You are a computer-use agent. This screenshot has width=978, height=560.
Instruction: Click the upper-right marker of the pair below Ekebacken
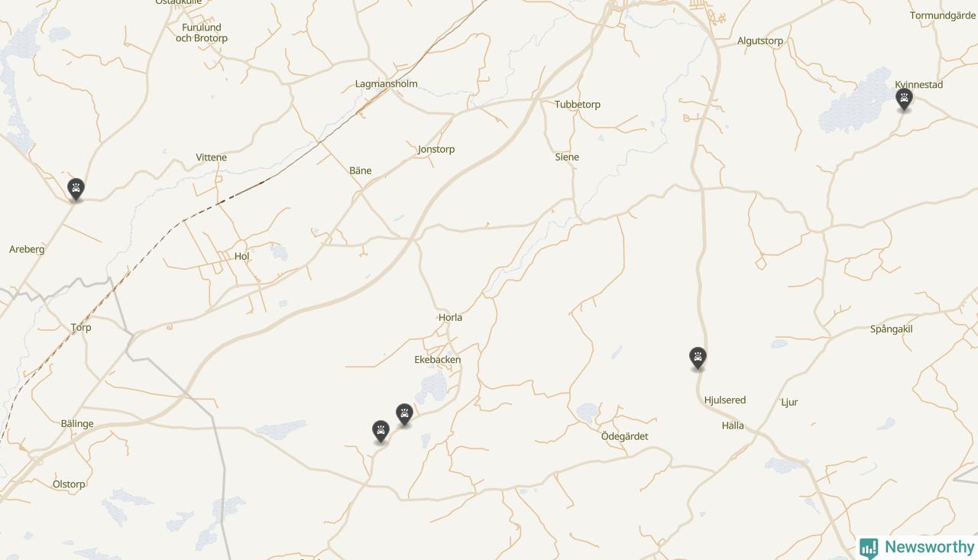coord(404,415)
